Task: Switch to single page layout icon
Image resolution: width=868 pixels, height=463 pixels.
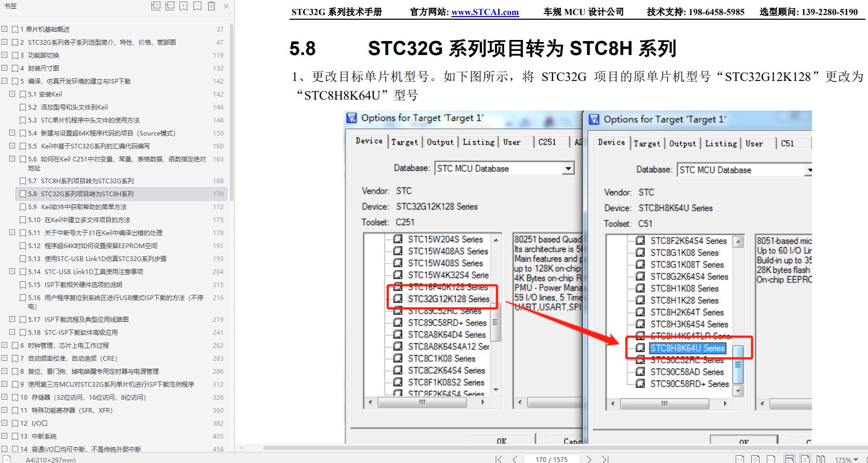Action: [x=805, y=459]
